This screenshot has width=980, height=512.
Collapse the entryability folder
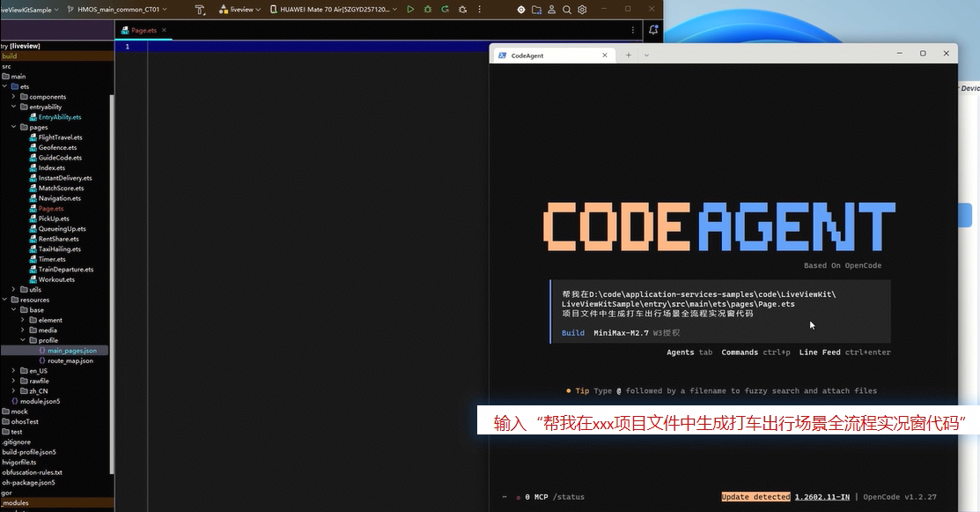click(14, 107)
